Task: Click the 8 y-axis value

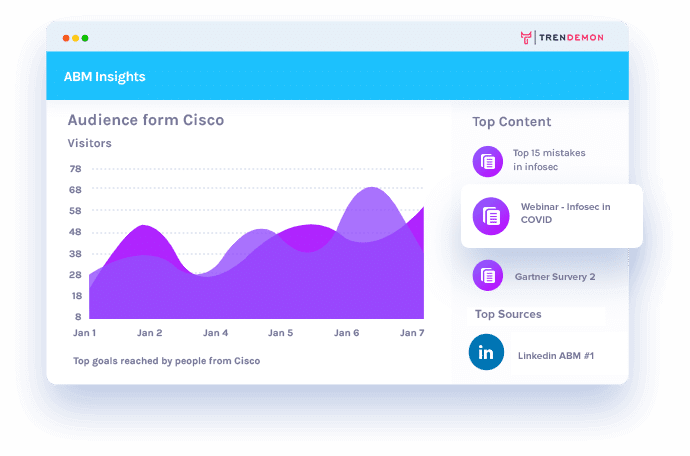Action: click(x=78, y=316)
